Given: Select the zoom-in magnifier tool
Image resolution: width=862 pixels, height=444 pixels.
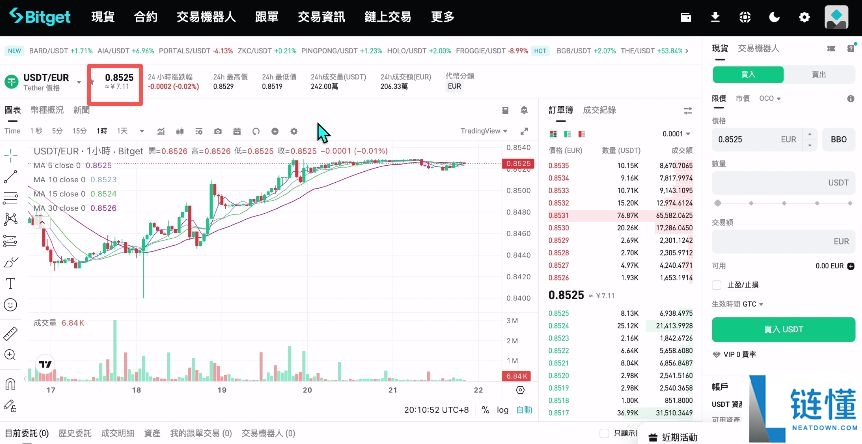Looking at the screenshot, I should click(x=10, y=354).
